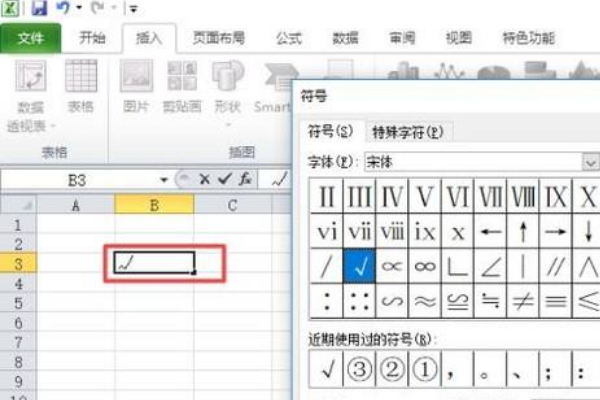Click the Redo arrow icon

pos(98,8)
